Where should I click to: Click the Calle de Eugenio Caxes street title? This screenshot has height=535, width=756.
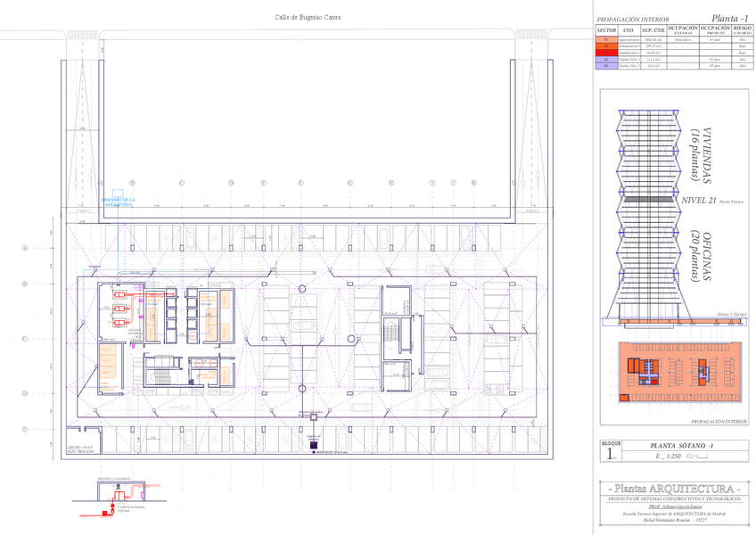point(307,18)
